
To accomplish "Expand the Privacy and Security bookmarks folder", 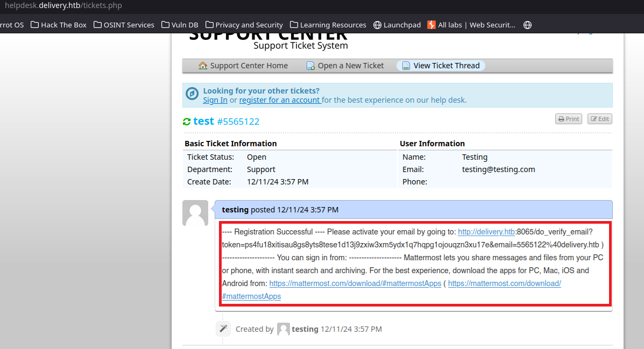I will 244,25.
